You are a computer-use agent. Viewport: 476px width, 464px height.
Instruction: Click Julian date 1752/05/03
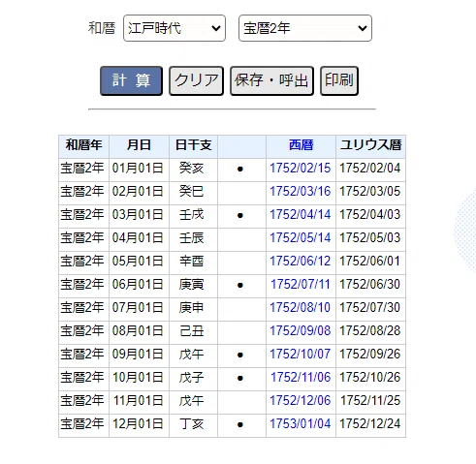pos(370,238)
